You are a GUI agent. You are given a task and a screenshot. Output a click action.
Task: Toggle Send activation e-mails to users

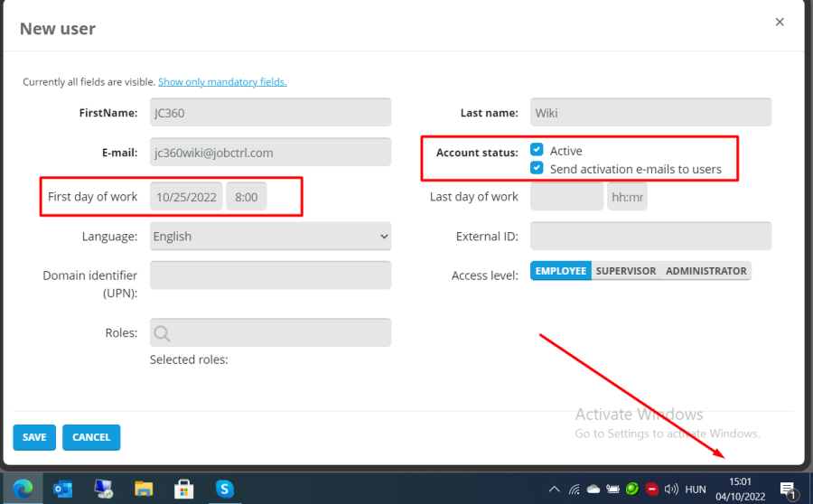point(537,168)
